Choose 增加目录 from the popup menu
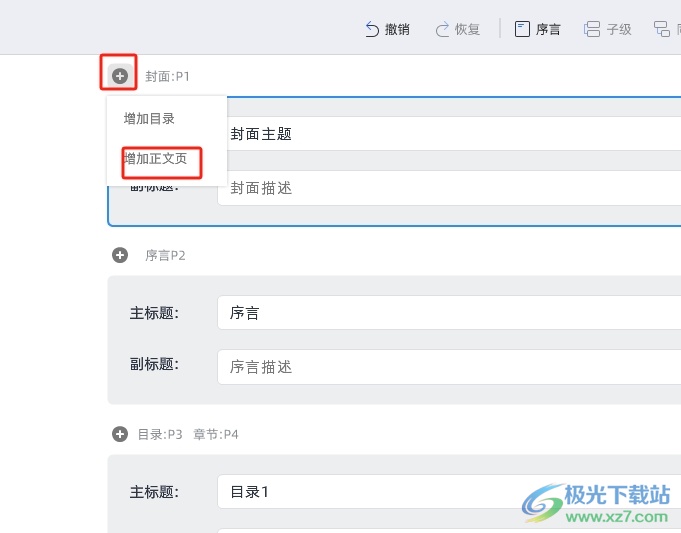The height and width of the screenshot is (533, 681). [x=149, y=119]
